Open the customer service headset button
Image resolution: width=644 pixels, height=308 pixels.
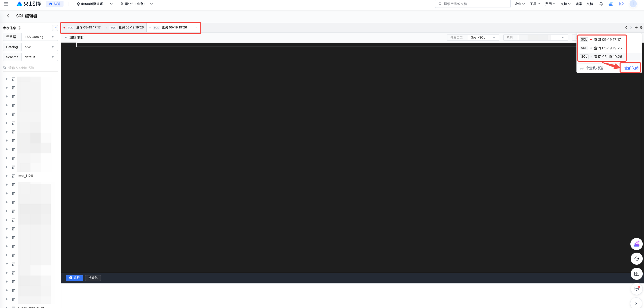(636, 259)
